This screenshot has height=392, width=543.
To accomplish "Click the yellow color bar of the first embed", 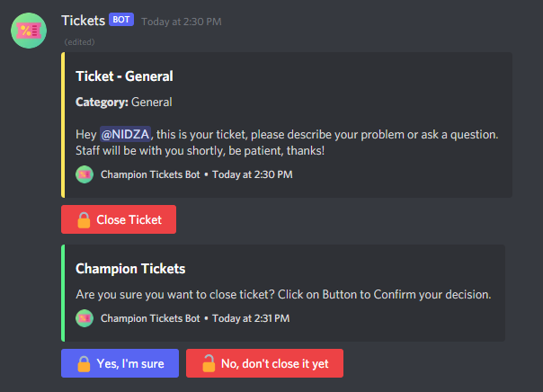I will [x=63, y=124].
